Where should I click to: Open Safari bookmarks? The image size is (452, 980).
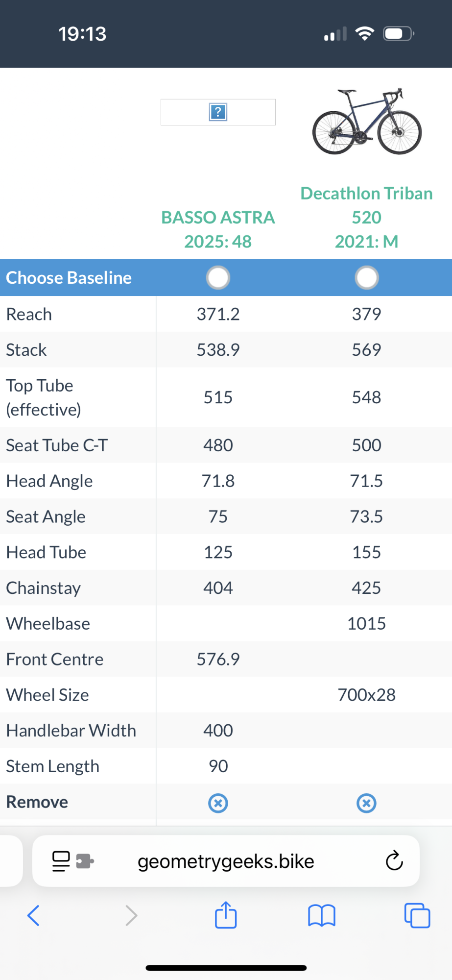pos(322,915)
